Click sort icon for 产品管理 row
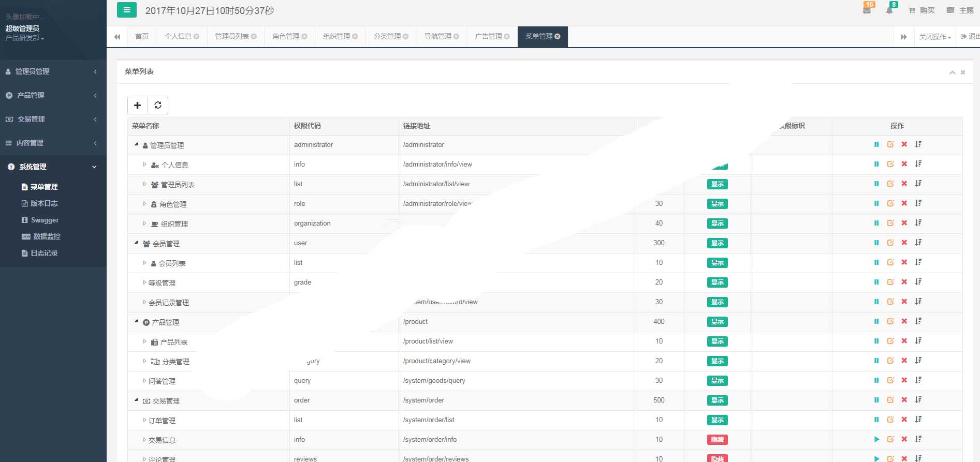Viewport: 980px width, 462px height. click(x=918, y=321)
